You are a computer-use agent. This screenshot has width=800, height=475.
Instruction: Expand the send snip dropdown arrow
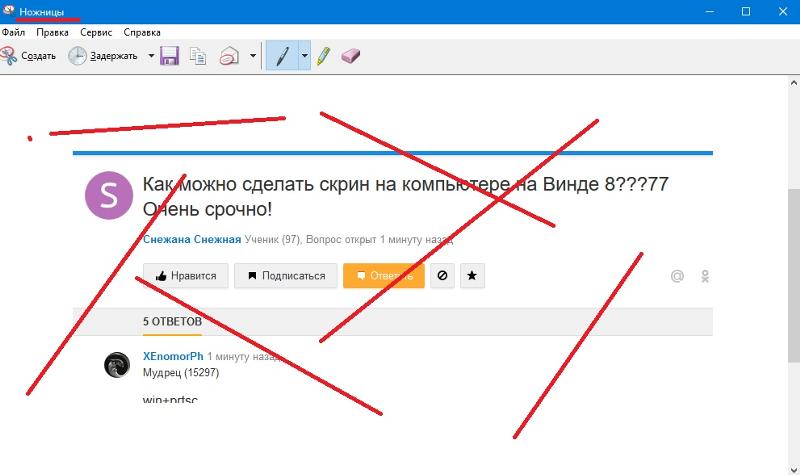pos(253,56)
